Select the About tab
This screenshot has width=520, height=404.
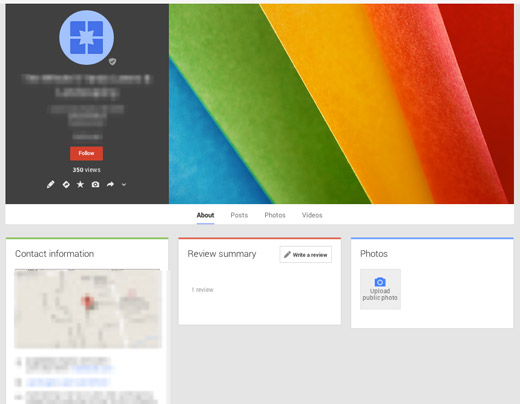point(205,215)
